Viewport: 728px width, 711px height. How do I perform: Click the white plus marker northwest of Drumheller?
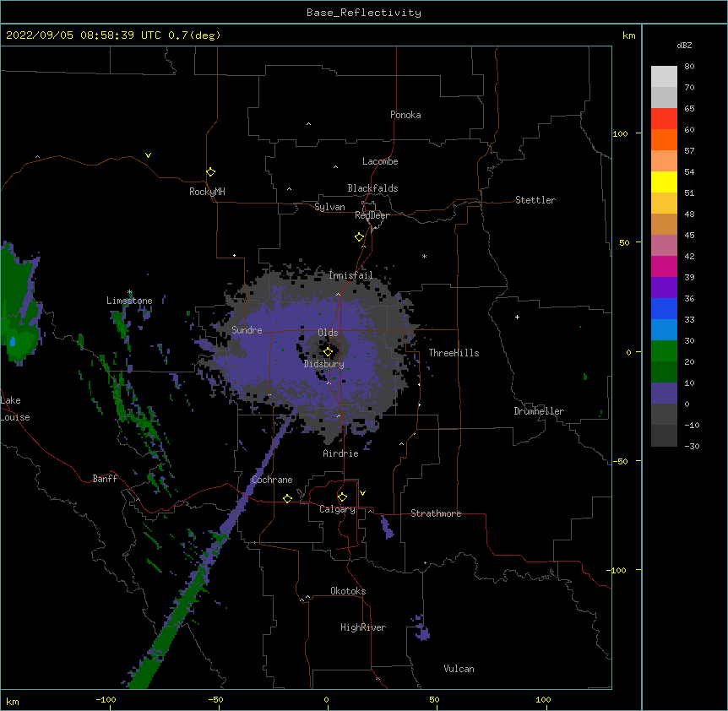[x=517, y=317]
